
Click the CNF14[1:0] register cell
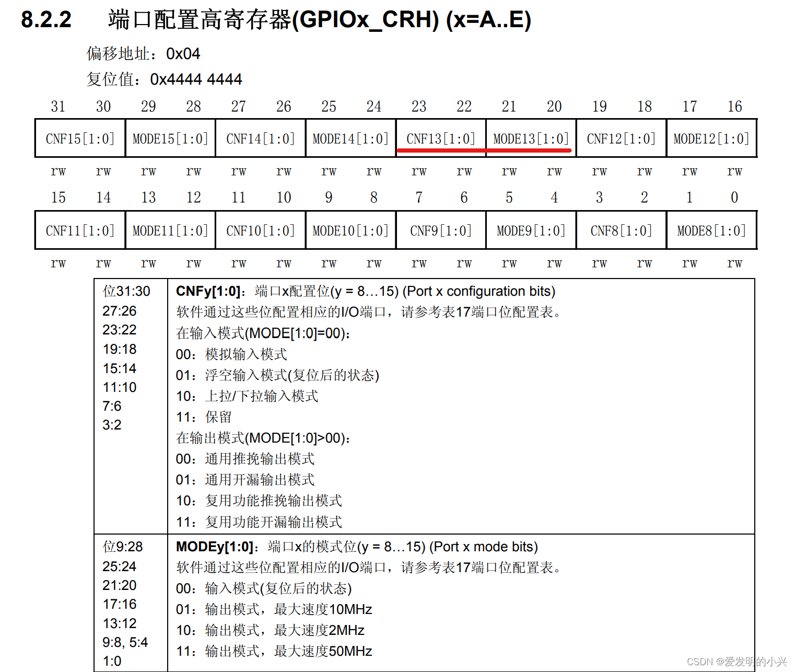point(261,138)
